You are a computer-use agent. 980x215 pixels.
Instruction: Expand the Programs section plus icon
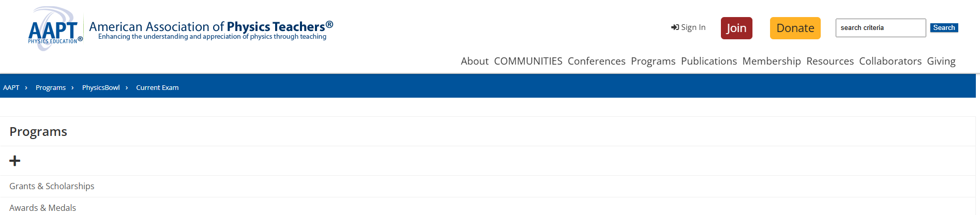coord(15,161)
